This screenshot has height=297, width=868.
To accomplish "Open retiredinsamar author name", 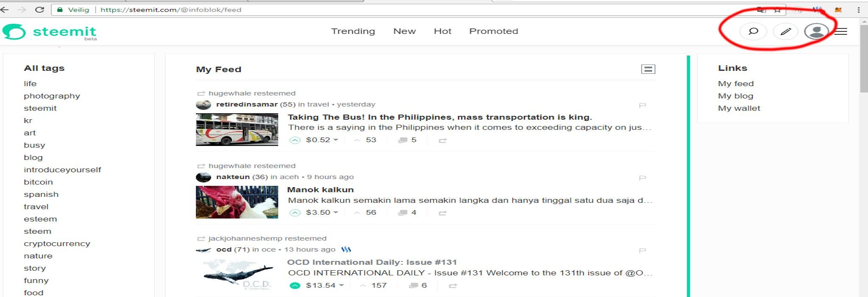I will pyautogui.click(x=247, y=104).
